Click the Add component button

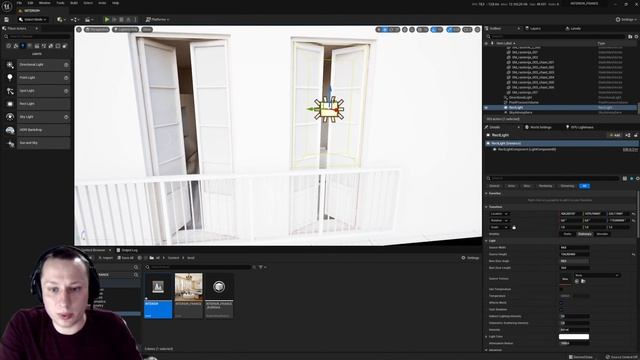coord(615,135)
